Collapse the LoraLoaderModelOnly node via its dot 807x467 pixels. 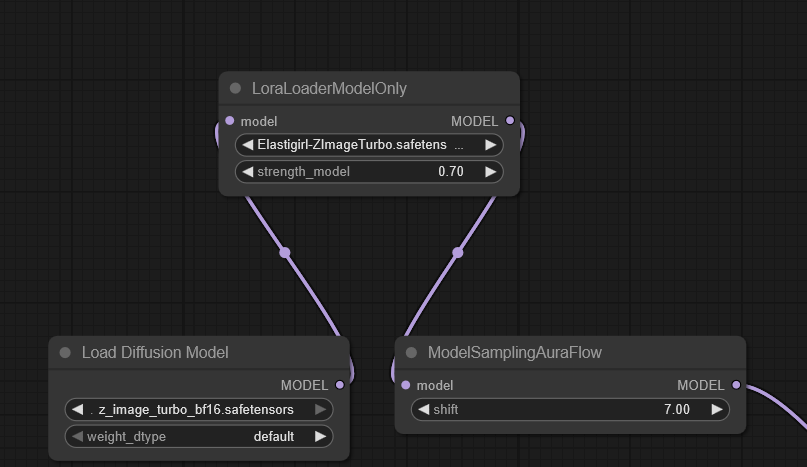[x=235, y=88]
